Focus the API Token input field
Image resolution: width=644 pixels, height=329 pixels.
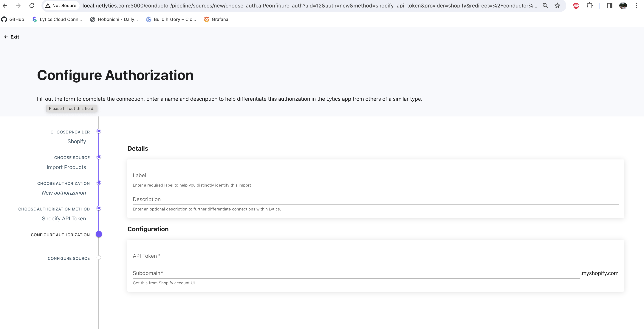pyautogui.click(x=375, y=256)
